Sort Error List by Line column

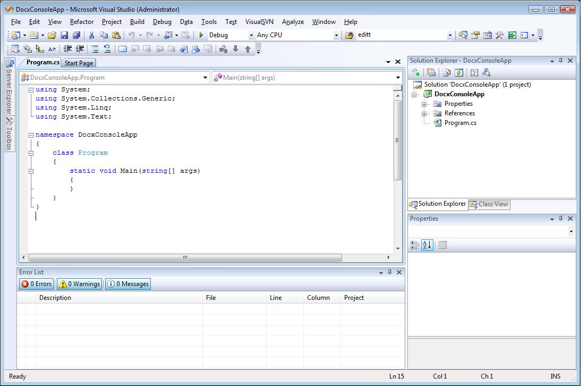(x=285, y=298)
